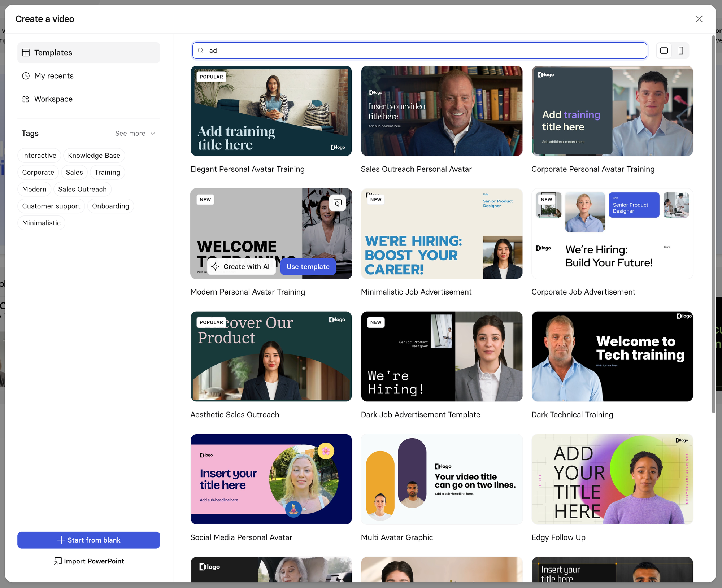
Task: Click the Sales Outreach tag
Action: [x=82, y=189]
